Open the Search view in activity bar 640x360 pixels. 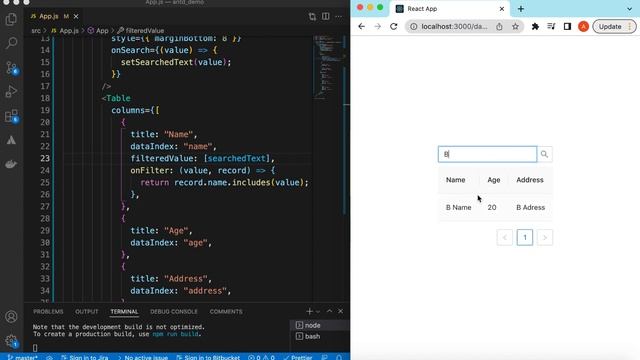[x=11, y=43]
